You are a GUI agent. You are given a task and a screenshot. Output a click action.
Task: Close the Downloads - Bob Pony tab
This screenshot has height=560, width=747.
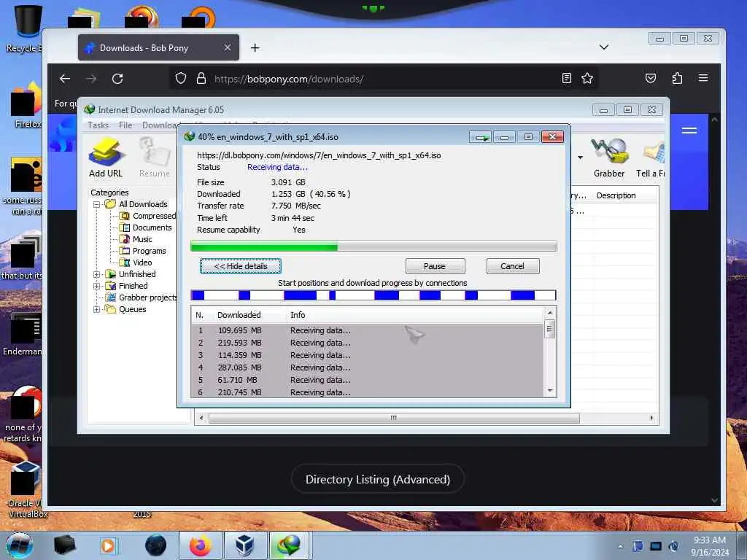[x=228, y=47]
